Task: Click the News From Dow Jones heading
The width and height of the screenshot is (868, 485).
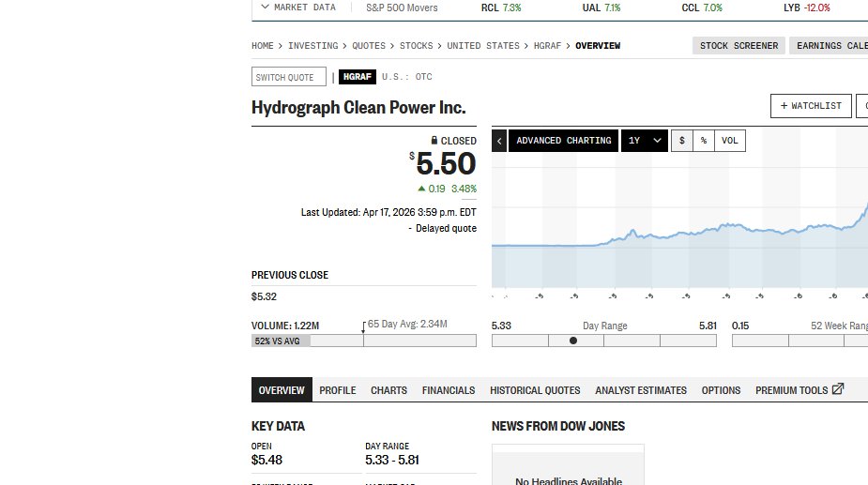Action: [x=558, y=426]
